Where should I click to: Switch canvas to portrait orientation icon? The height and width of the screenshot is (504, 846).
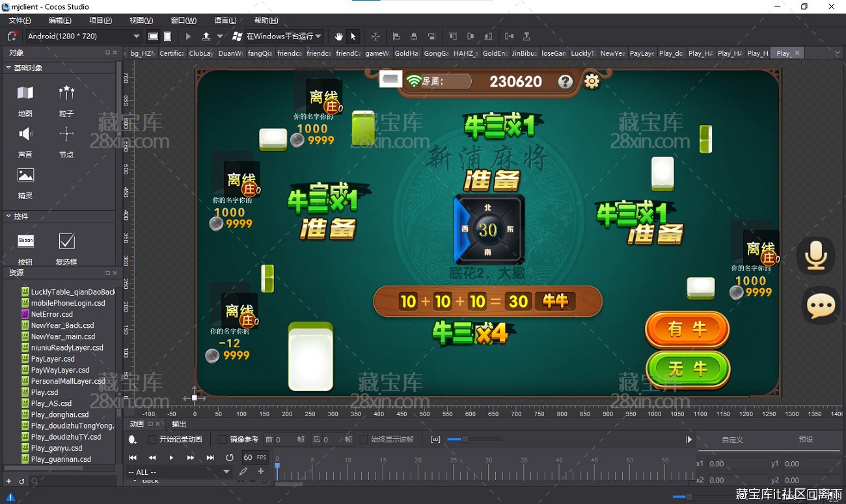tap(167, 36)
